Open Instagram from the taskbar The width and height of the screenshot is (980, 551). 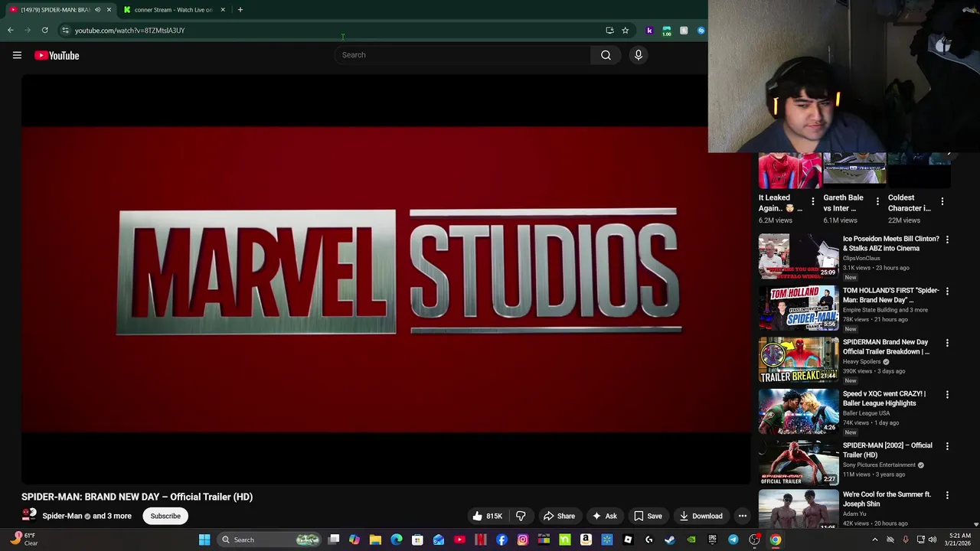click(522, 540)
